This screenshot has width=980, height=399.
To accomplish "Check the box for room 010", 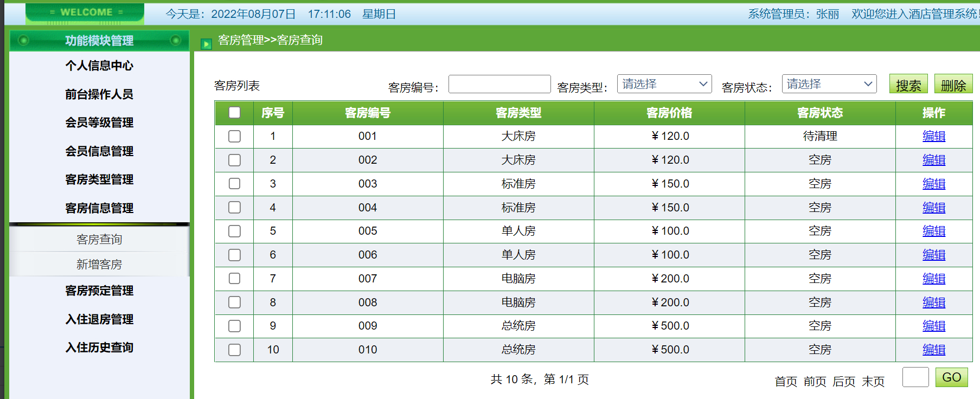I will [x=234, y=350].
